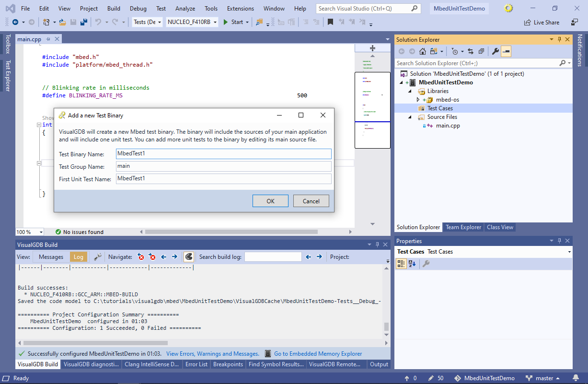588x384 pixels.
Task: Click the New Project toolbar icon
Action: tap(46, 22)
